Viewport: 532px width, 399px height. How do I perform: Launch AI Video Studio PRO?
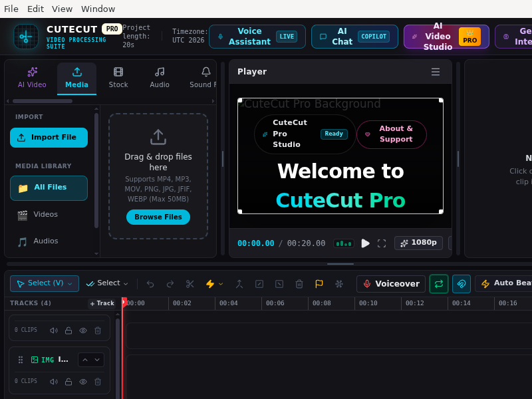(446, 37)
